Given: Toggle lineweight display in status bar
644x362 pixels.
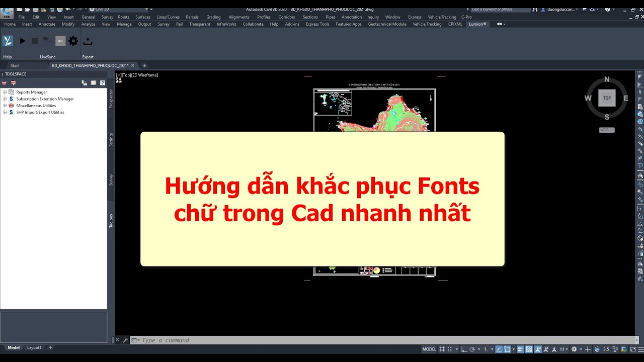Looking at the screenshot, I should [x=521, y=349].
